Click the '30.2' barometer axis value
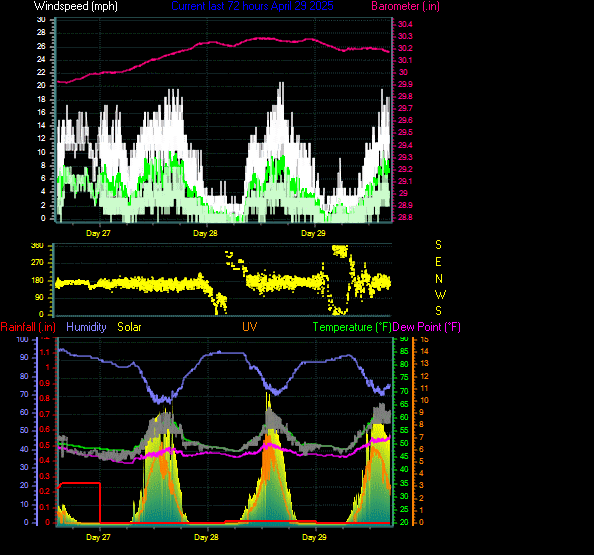The width and height of the screenshot is (594, 555). [405, 48]
